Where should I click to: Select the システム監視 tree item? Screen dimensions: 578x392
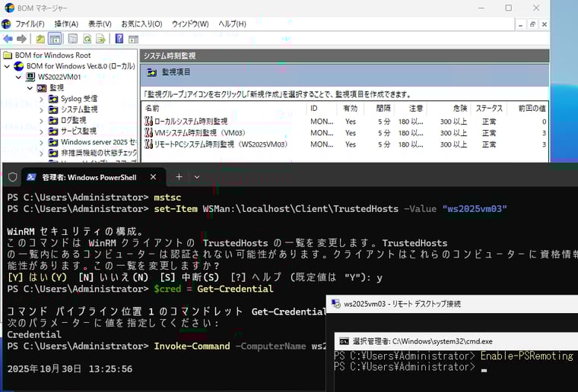coord(79,109)
